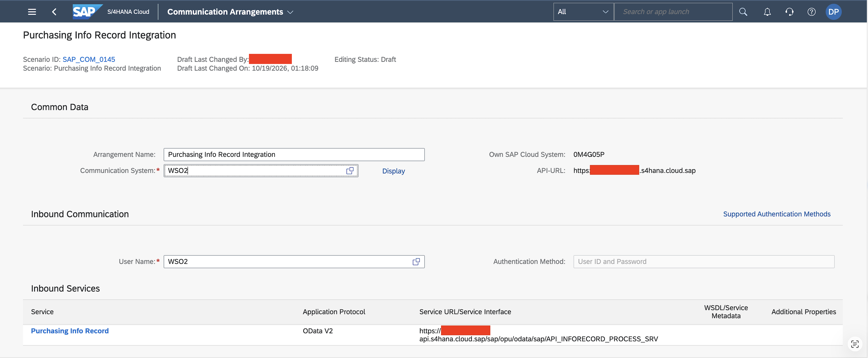Click the 0M4G05P system value
Viewport: 868px width, 358px height.
tap(589, 154)
